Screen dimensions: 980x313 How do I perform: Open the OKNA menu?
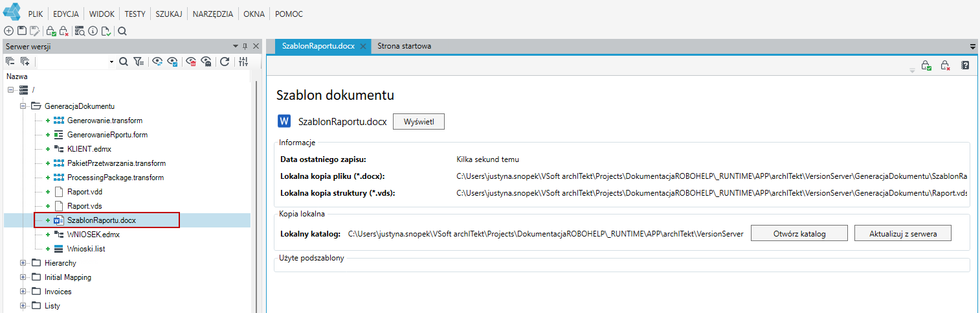tap(254, 14)
